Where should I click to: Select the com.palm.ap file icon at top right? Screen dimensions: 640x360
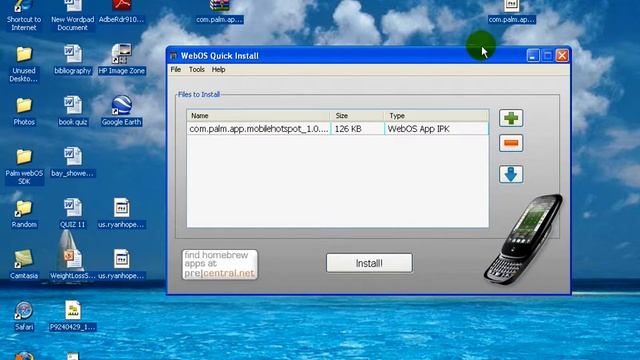511,12
